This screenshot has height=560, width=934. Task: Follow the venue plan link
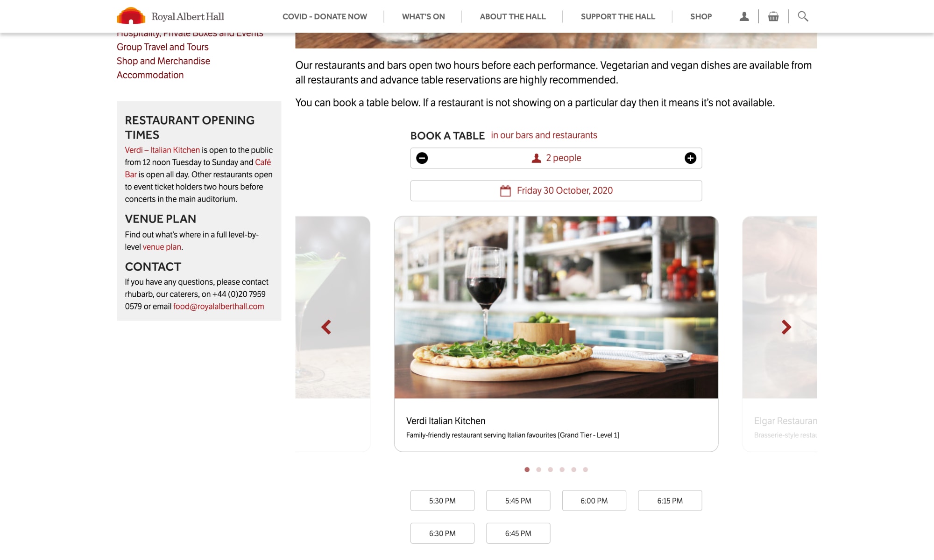(x=162, y=247)
